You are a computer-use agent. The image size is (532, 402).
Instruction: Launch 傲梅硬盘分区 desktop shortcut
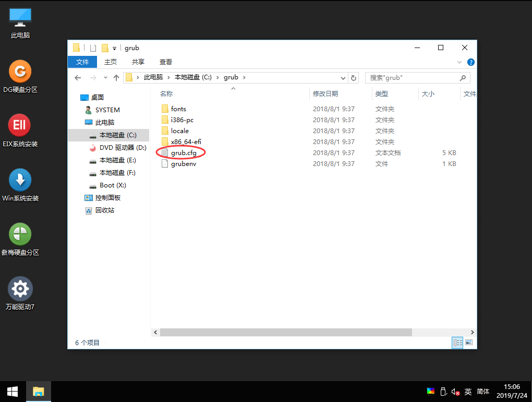tap(20, 239)
